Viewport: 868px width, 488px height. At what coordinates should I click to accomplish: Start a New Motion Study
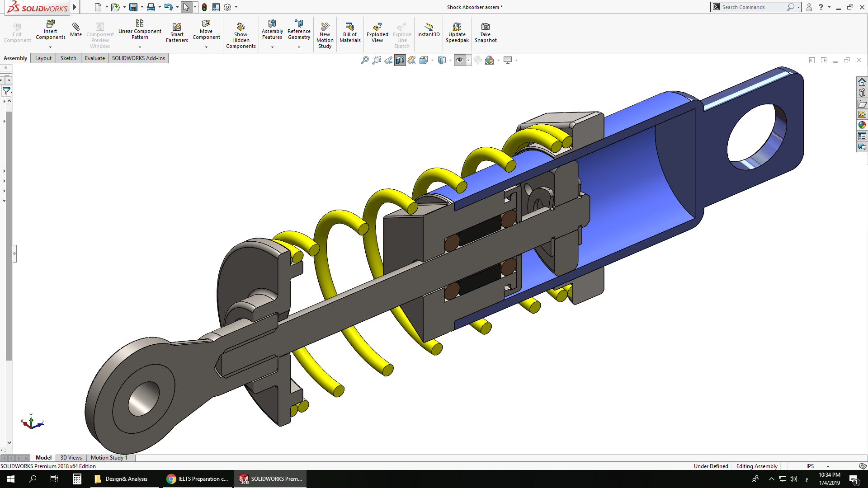[x=325, y=27]
